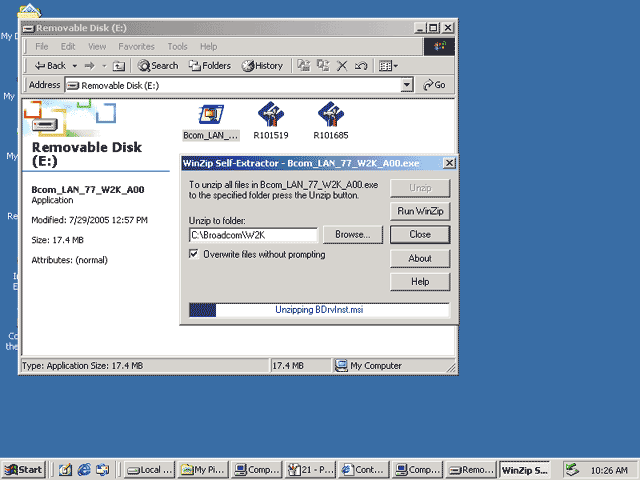Image resolution: width=640 pixels, height=480 pixels.
Task: Launch Internet Explorer from quick launch
Action: [84, 470]
